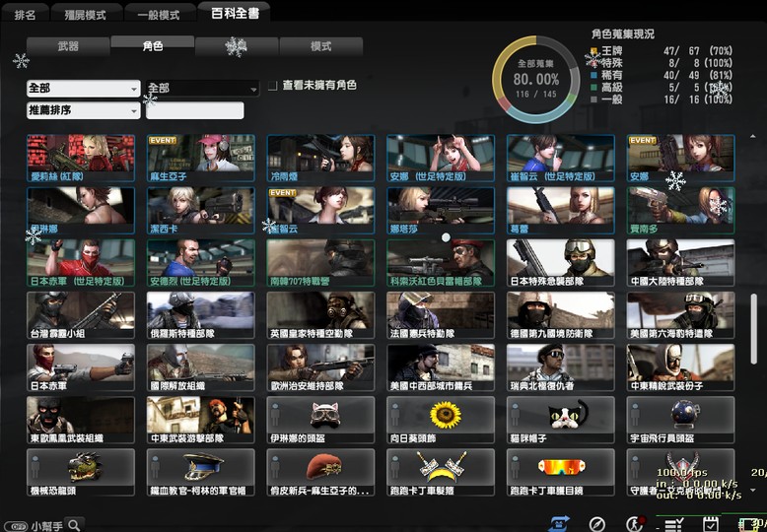
Task: Click the magnifier icon beside 小幫手
Action: (x=73, y=525)
